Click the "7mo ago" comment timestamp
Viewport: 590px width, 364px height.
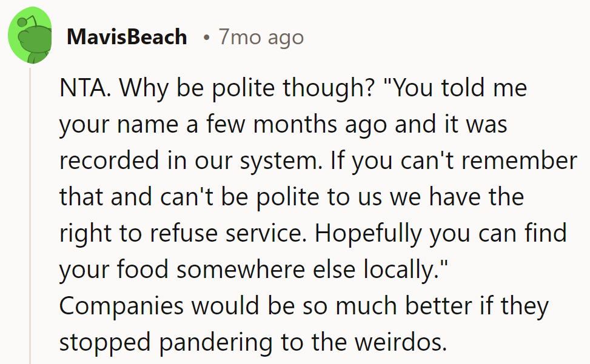pyautogui.click(x=261, y=37)
